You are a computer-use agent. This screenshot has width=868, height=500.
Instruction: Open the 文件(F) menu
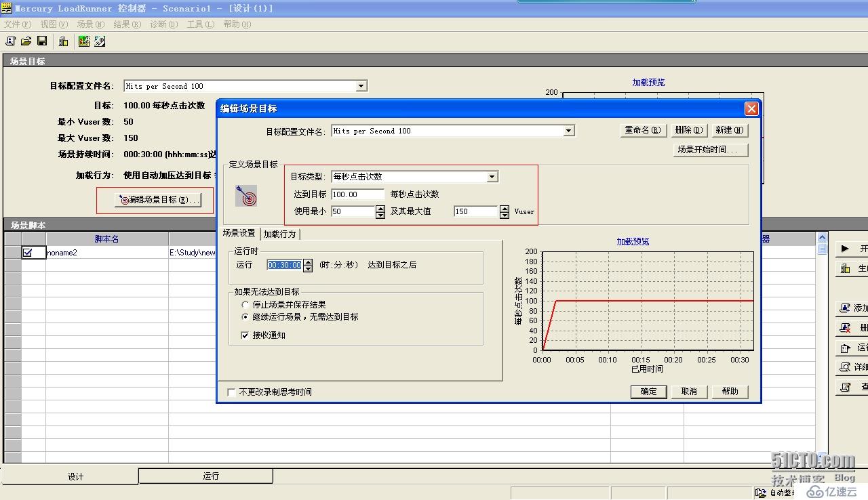17,24
